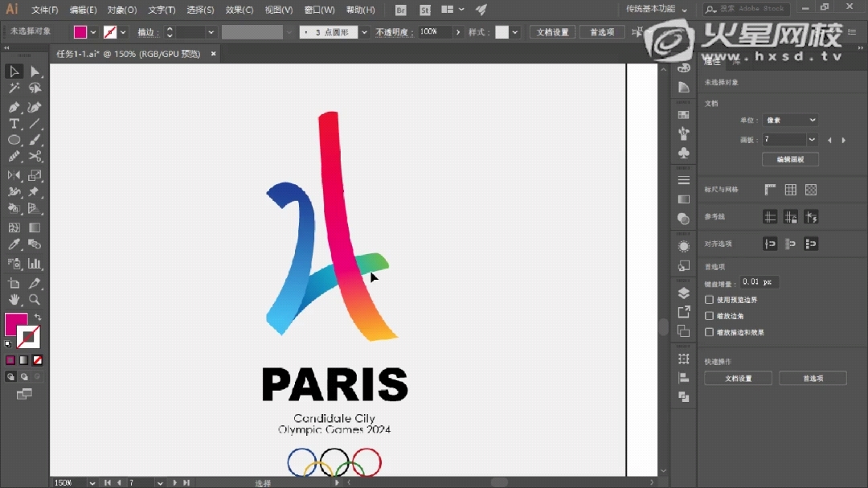
Task: Open the Bridge (Br) launcher
Action: (401, 10)
